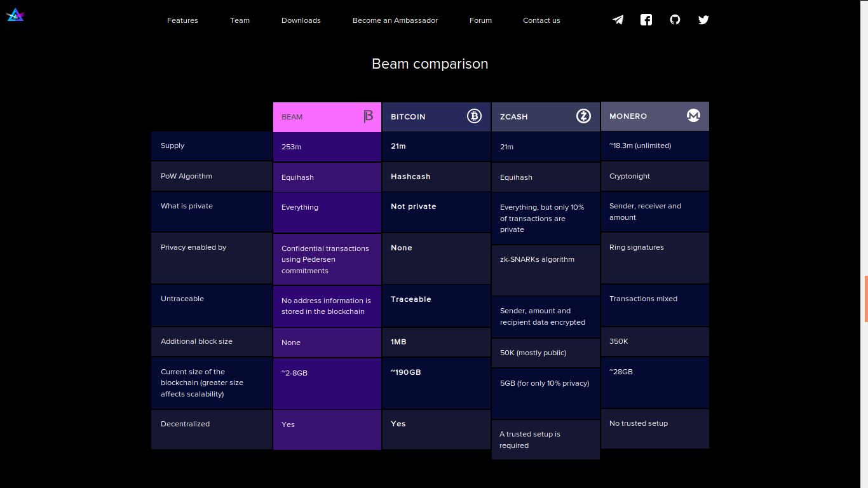
Task: Select the 'Not private' cell under Bitcoin
Action: click(x=437, y=212)
